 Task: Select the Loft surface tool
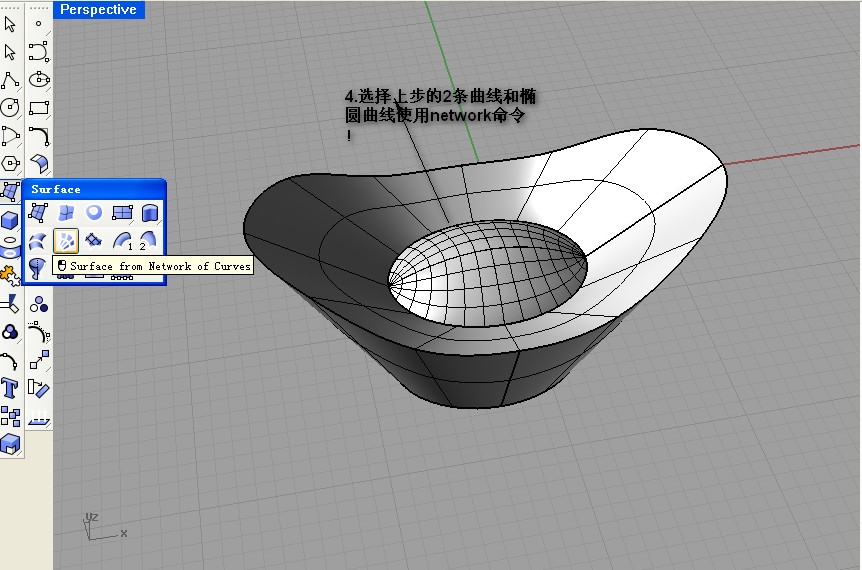pos(37,241)
